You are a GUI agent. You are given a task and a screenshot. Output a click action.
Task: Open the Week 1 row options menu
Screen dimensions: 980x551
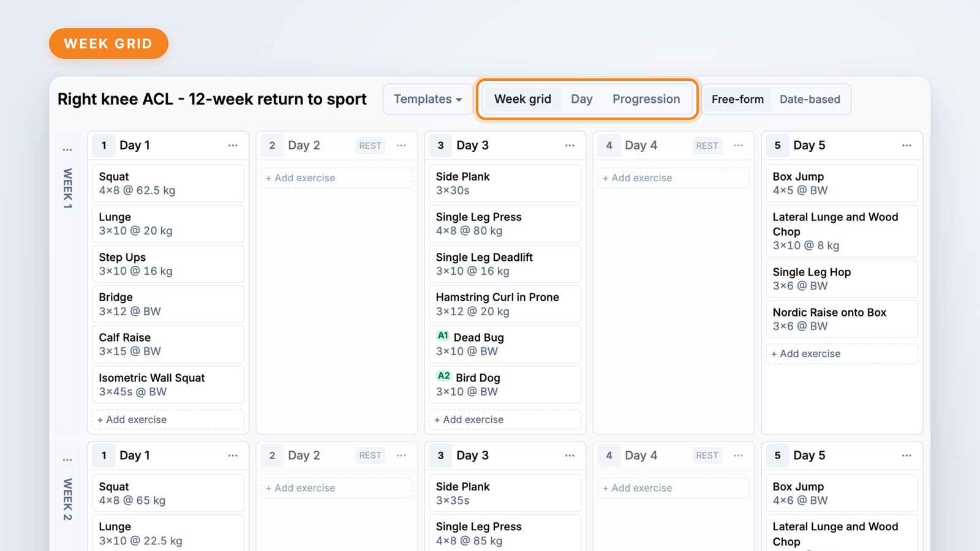pyautogui.click(x=67, y=149)
